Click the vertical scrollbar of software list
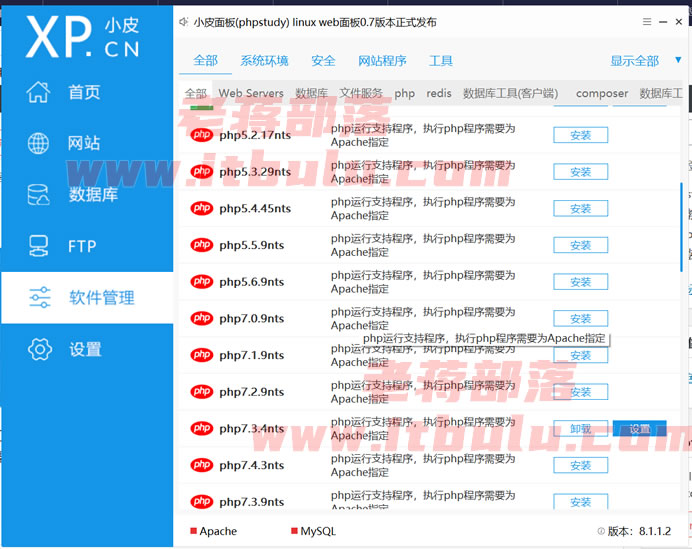 pyautogui.click(x=681, y=227)
